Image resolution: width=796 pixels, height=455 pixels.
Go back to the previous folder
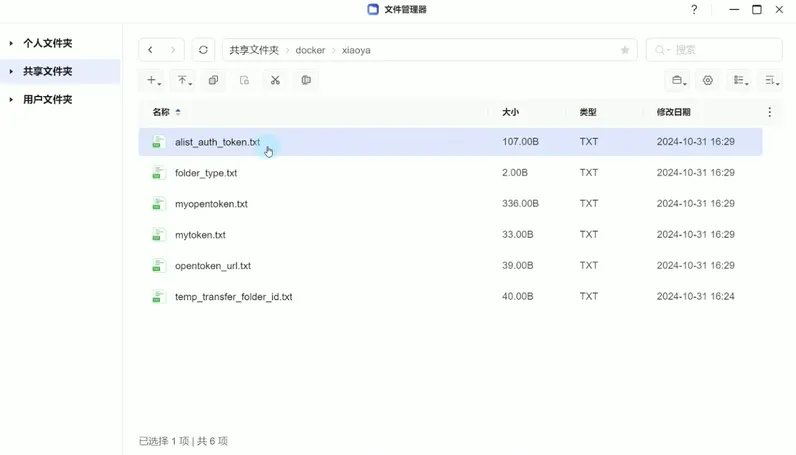coord(150,50)
